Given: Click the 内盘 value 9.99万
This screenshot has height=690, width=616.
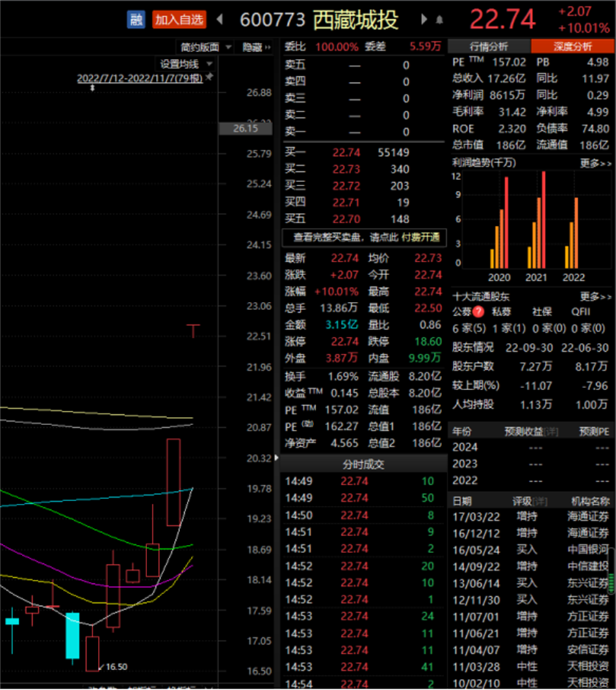Looking at the screenshot, I should point(425,358).
